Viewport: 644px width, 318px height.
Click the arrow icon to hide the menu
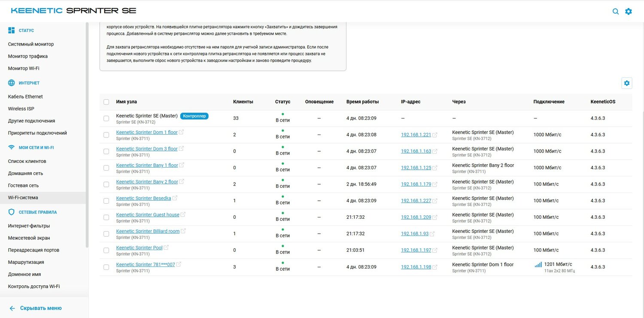(x=12, y=308)
